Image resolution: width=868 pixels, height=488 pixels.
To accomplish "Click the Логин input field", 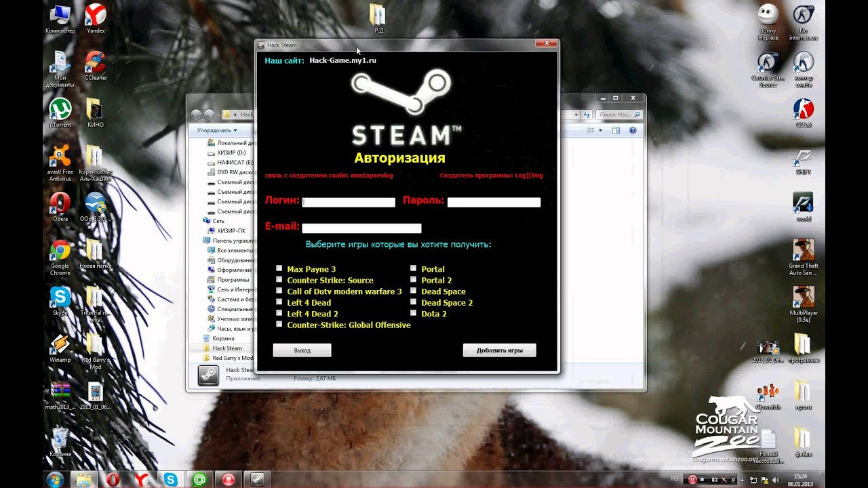I will 349,202.
